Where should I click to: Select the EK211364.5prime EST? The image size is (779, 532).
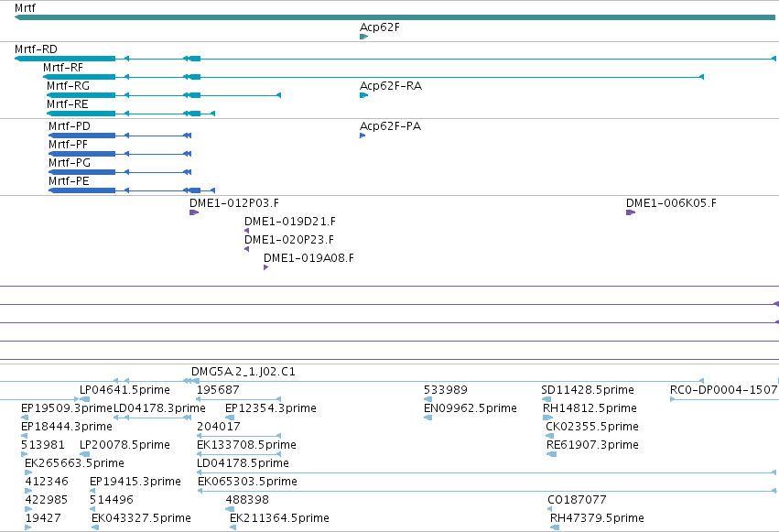[x=279, y=518]
